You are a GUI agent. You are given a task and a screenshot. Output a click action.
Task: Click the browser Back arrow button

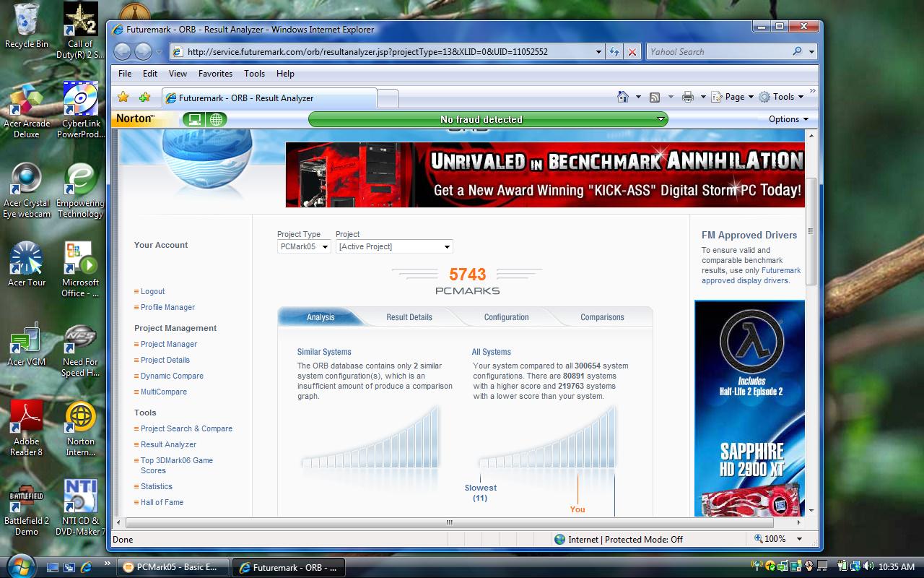pyautogui.click(x=123, y=51)
